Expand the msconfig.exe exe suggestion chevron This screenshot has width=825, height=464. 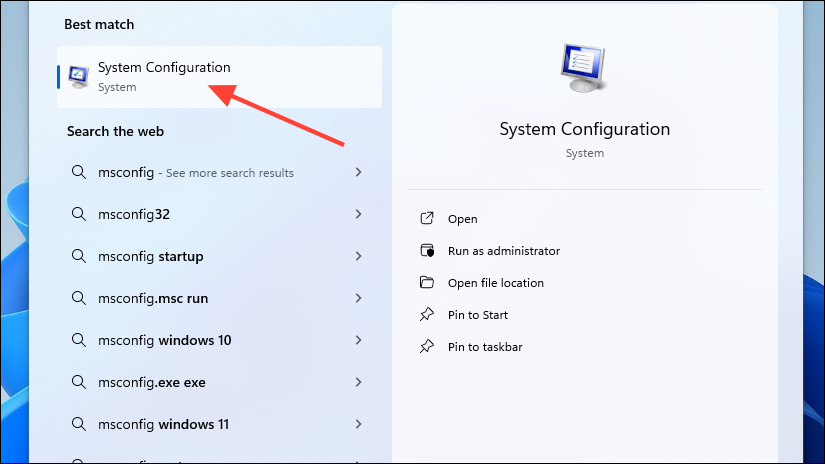[358, 382]
